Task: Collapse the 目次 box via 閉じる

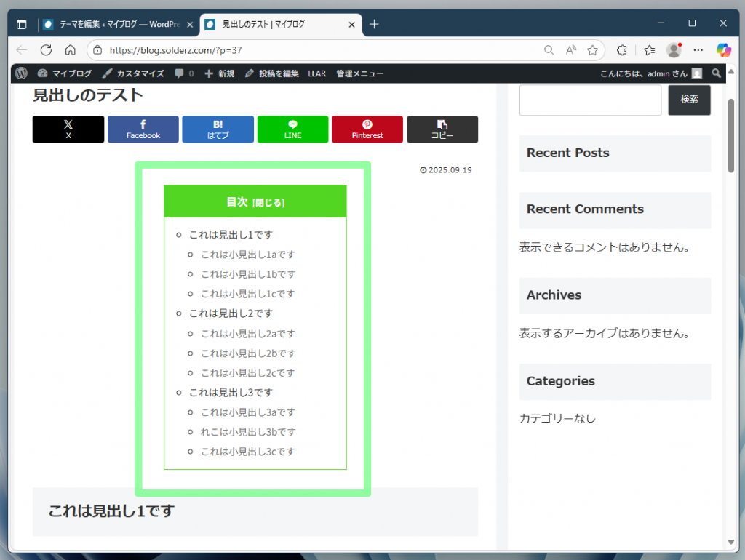Action: click(x=268, y=201)
